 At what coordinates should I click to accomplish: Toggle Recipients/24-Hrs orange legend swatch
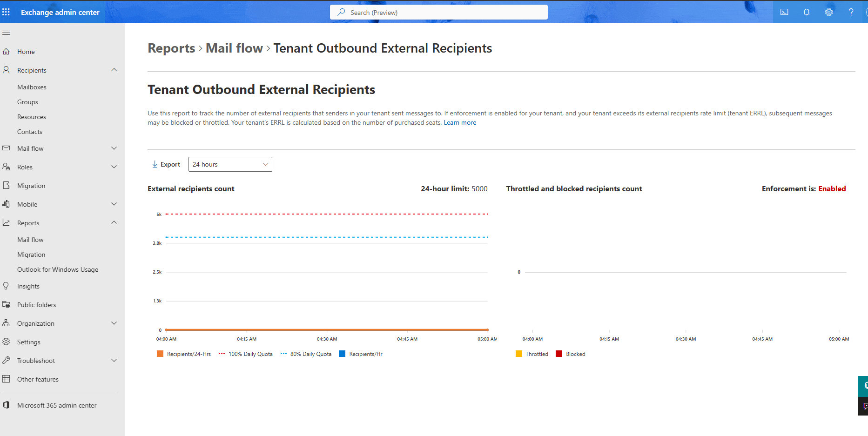[x=160, y=354]
